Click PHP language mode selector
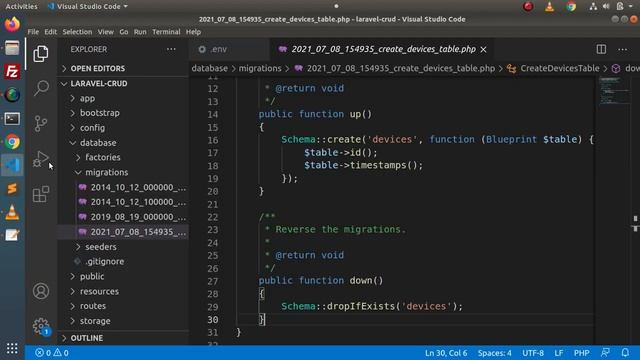The image size is (640, 360). (581, 353)
